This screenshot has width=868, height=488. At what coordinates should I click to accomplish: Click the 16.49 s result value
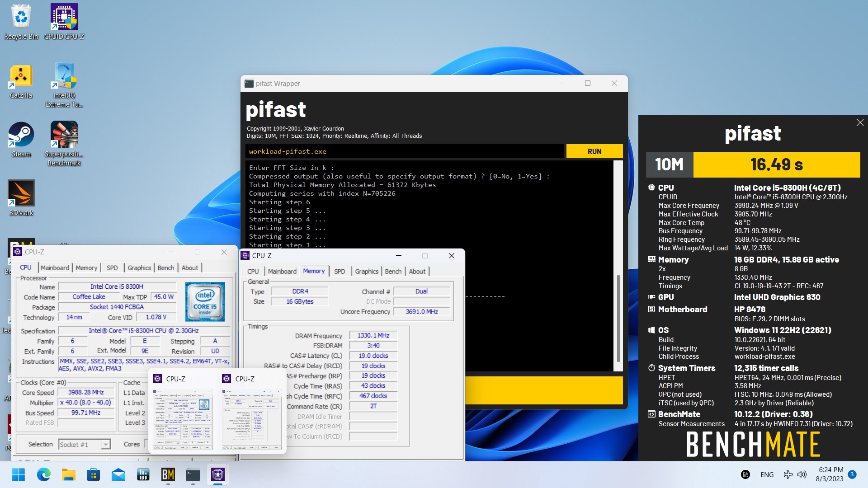(777, 164)
